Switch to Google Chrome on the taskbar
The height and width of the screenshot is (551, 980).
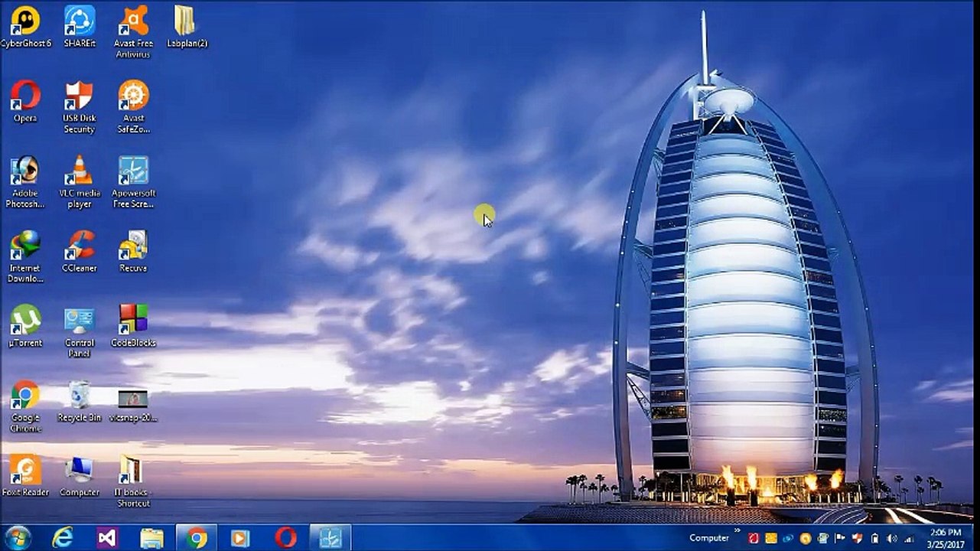[x=197, y=537]
